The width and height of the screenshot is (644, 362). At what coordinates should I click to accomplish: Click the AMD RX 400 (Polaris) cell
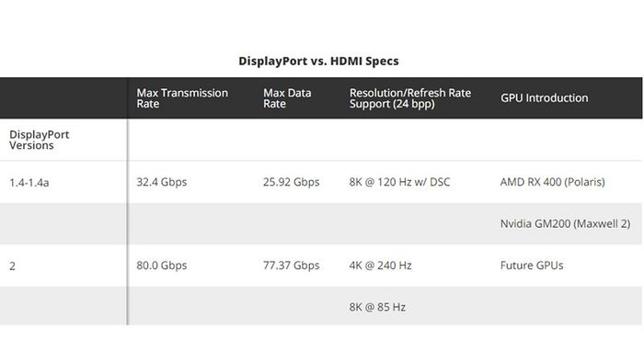pyautogui.click(x=552, y=182)
